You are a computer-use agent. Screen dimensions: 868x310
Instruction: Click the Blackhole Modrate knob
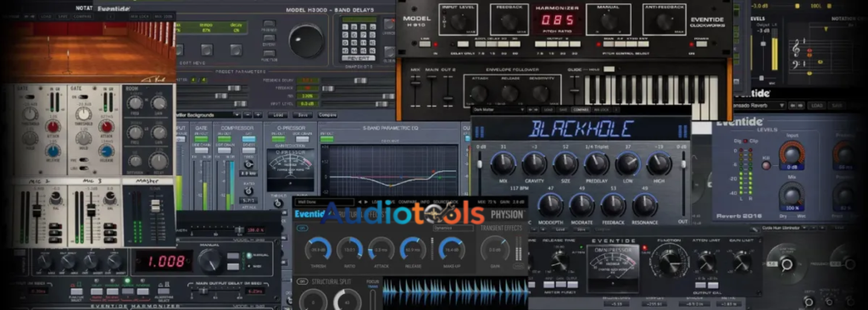[x=581, y=205]
